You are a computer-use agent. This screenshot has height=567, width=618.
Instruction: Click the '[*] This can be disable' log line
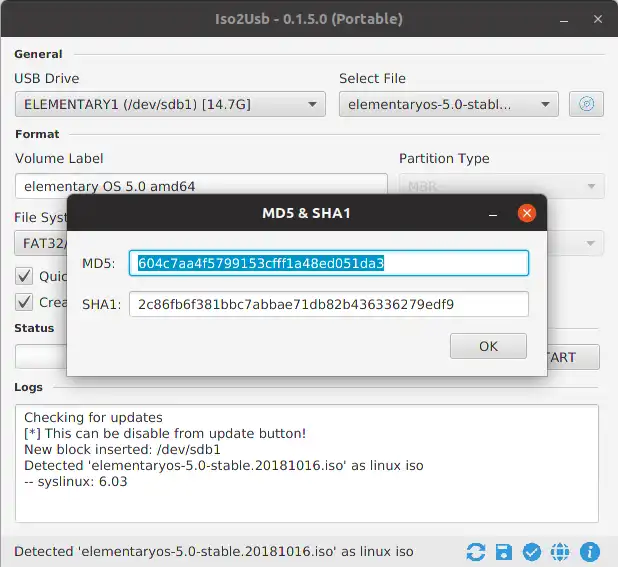165,433
